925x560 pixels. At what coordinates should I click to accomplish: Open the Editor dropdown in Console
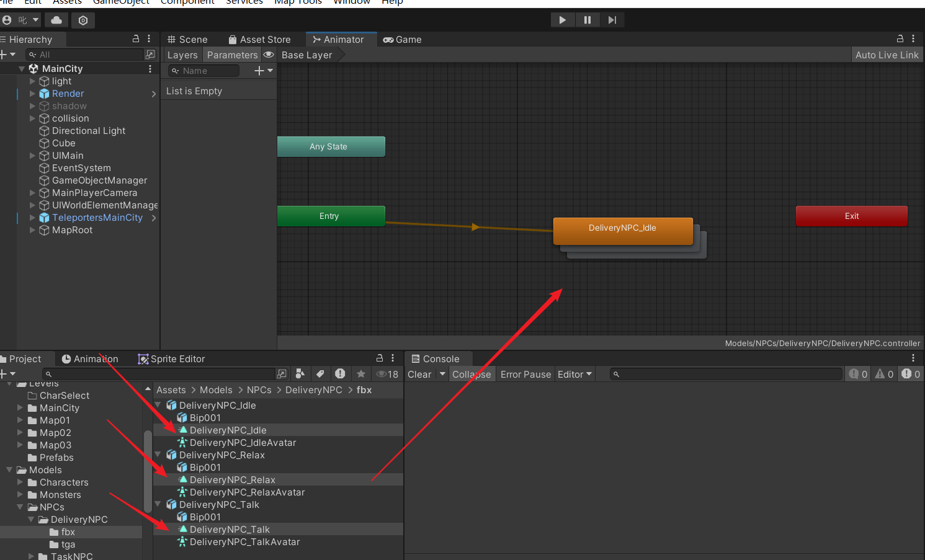(574, 374)
